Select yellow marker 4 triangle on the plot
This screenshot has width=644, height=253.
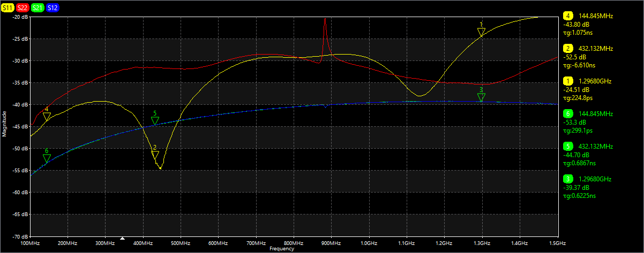point(47,116)
